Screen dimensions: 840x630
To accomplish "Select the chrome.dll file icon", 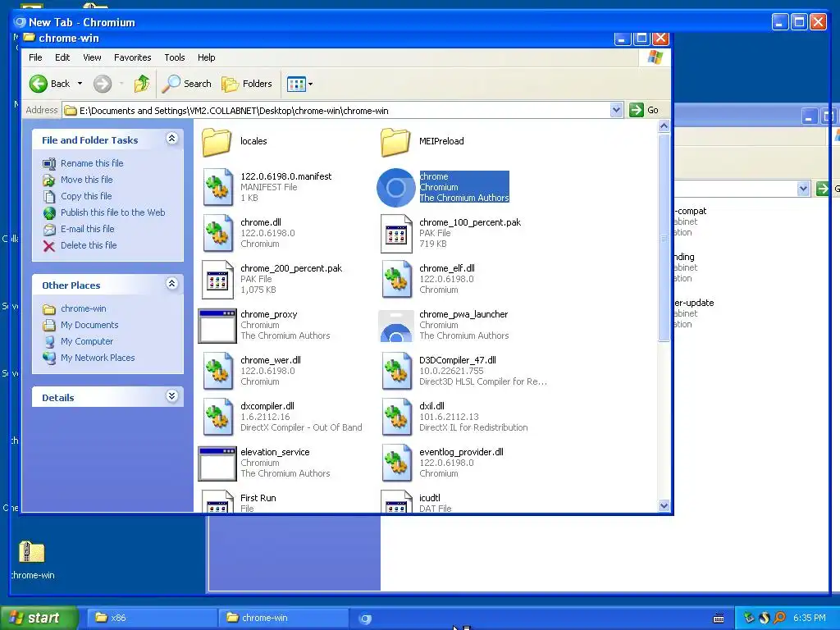I will (217, 234).
